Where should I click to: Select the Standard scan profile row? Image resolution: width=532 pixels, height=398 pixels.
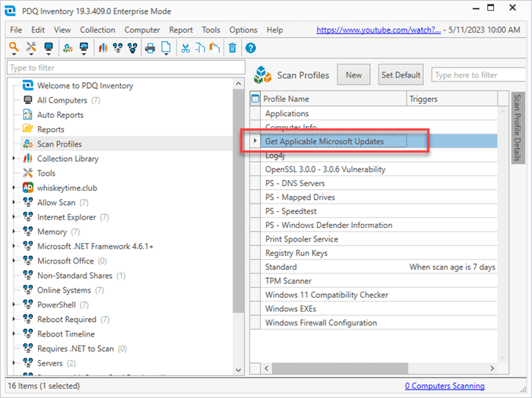click(374, 267)
